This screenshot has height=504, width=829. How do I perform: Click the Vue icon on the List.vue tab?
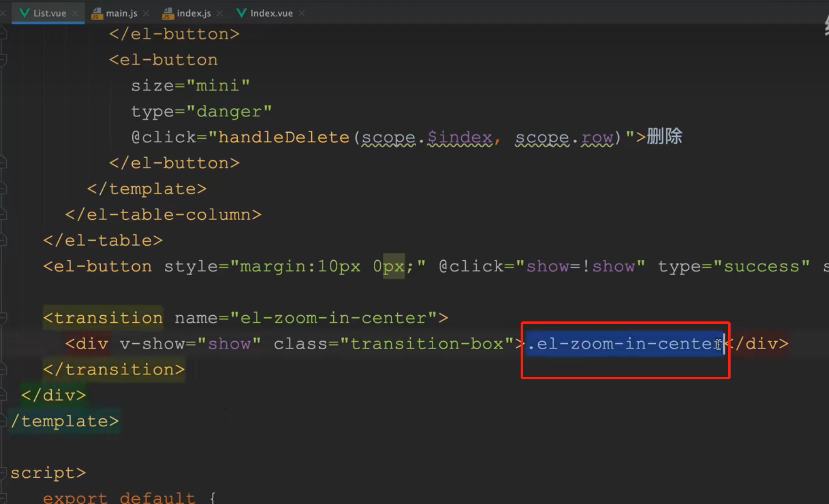[x=24, y=13]
